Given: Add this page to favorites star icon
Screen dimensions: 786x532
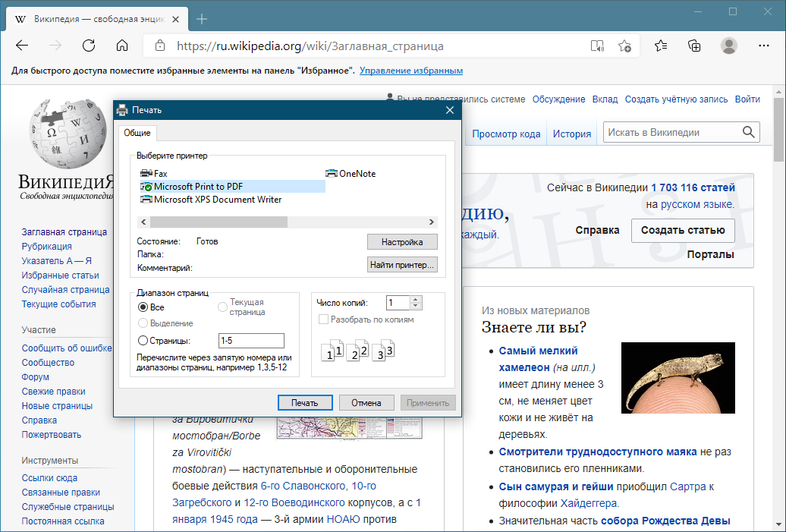Looking at the screenshot, I should [624, 46].
